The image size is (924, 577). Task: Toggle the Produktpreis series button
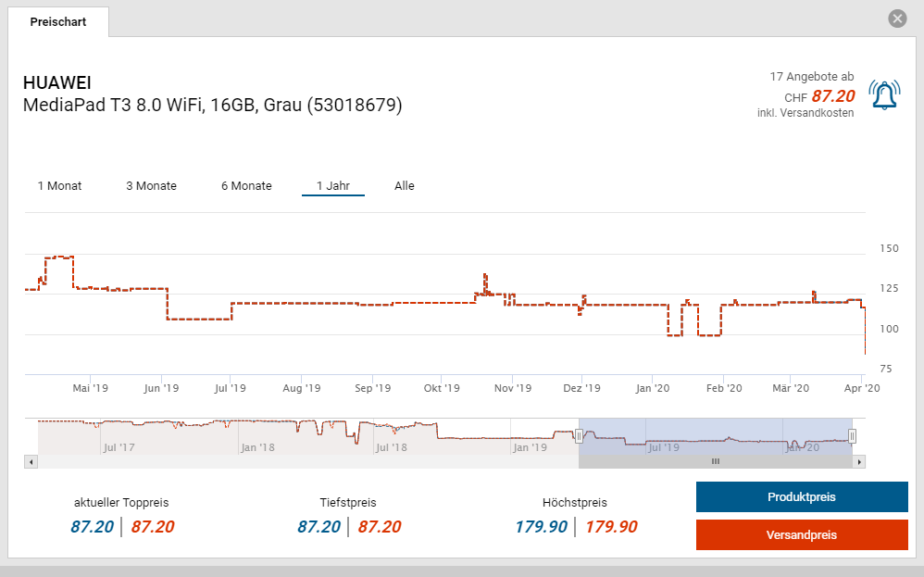[x=801, y=497]
